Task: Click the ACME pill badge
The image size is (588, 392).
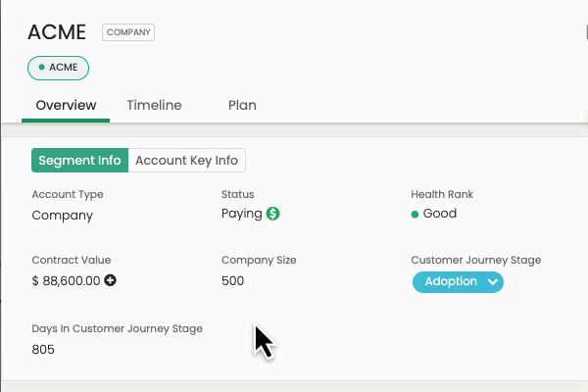Action: (58, 68)
